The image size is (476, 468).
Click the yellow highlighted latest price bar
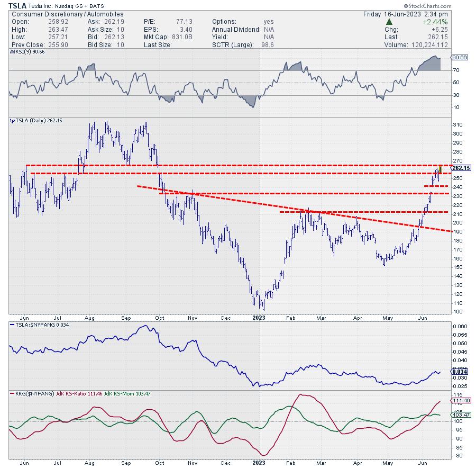point(440,170)
